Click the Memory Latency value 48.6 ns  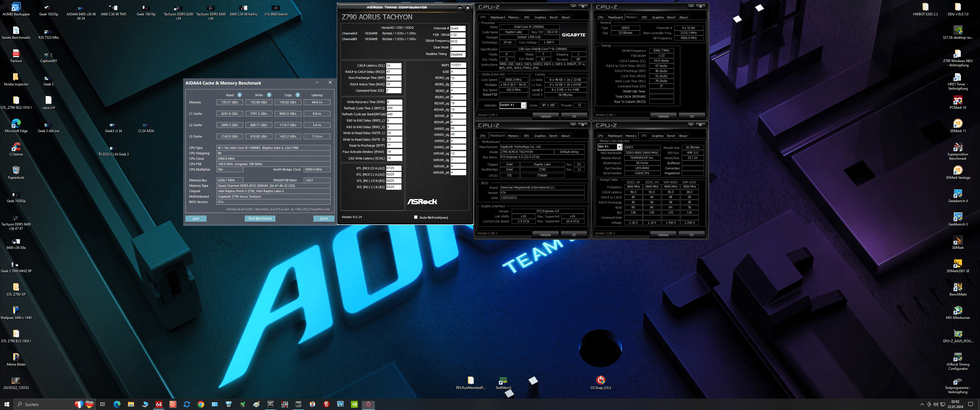(317, 102)
